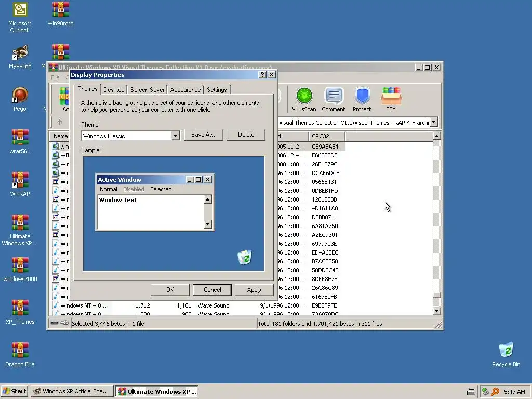The width and height of the screenshot is (532, 399).
Task: Open the Recycle Bin on the desktop
Action: pyautogui.click(x=506, y=355)
